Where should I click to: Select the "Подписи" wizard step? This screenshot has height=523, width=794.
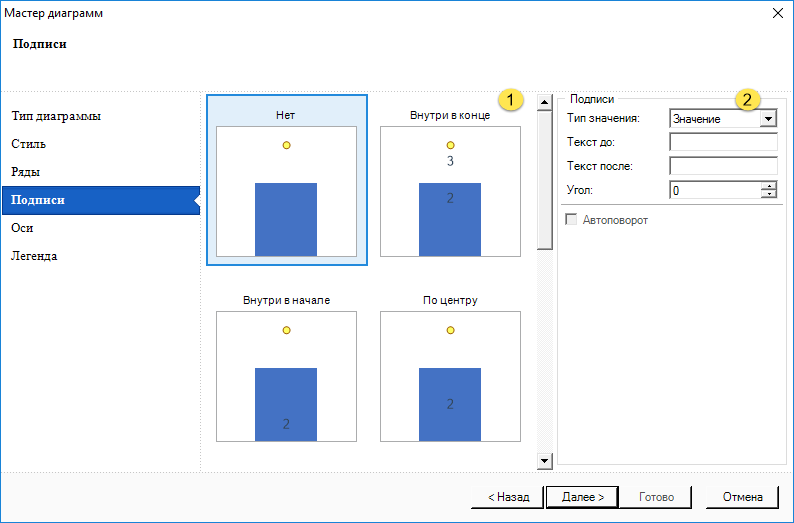coord(101,200)
